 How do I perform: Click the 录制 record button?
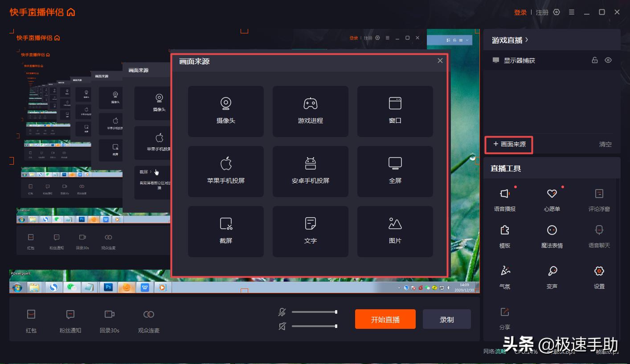[x=447, y=319]
